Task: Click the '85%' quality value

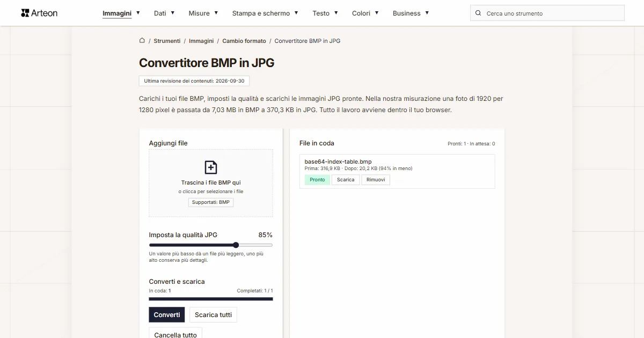Action: tap(265, 235)
